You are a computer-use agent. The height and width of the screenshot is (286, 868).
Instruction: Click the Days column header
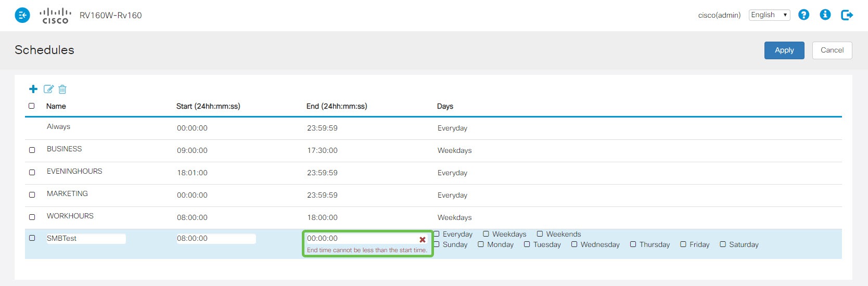click(x=445, y=106)
